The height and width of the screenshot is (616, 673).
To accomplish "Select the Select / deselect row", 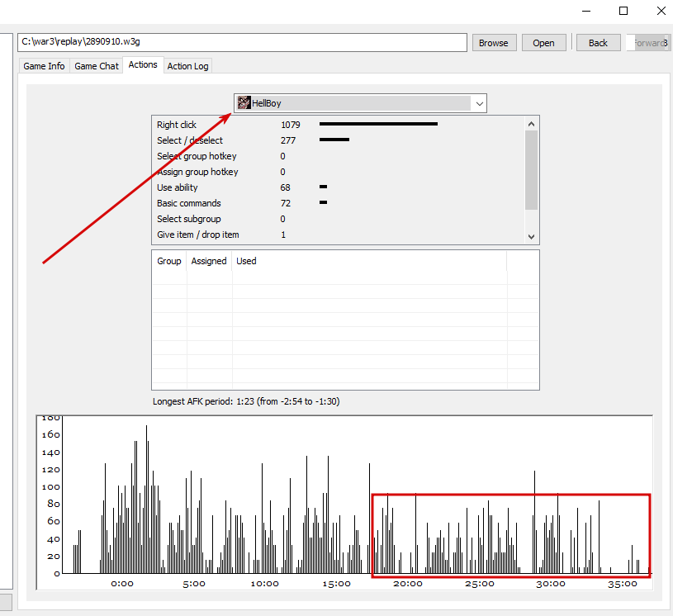I will coord(339,140).
